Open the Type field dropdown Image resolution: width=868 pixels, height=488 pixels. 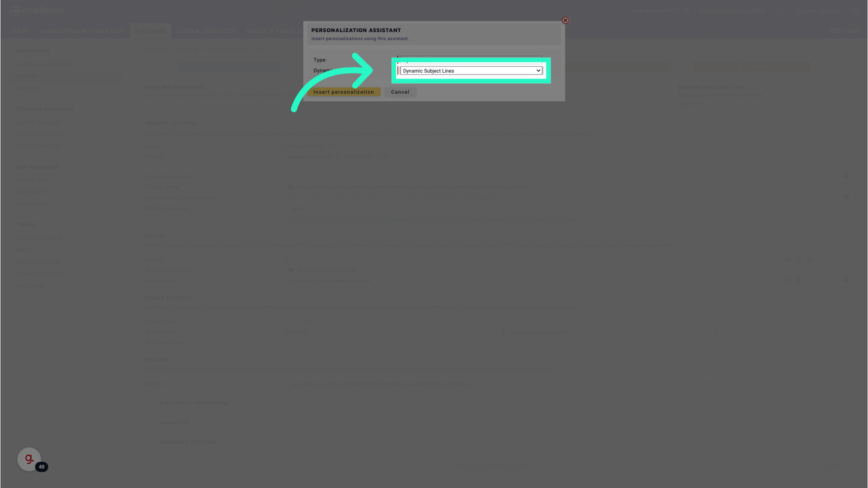pyautogui.click(x=470, y=60)
